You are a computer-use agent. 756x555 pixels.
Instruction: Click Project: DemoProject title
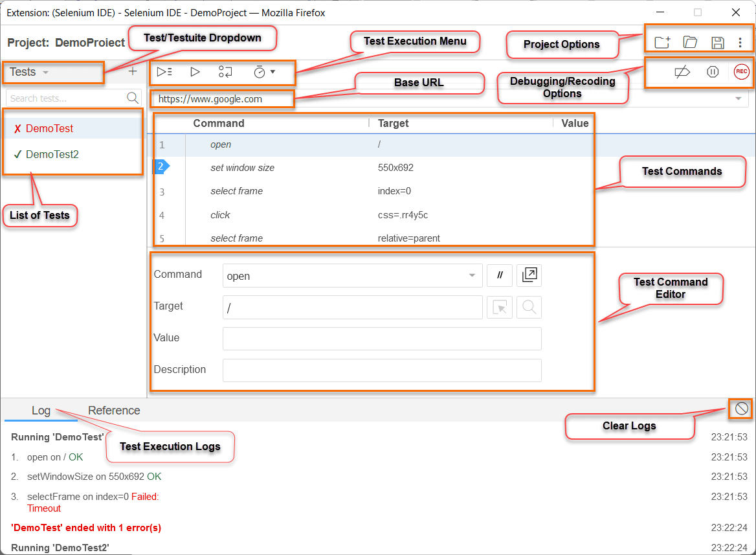(65, 43)
